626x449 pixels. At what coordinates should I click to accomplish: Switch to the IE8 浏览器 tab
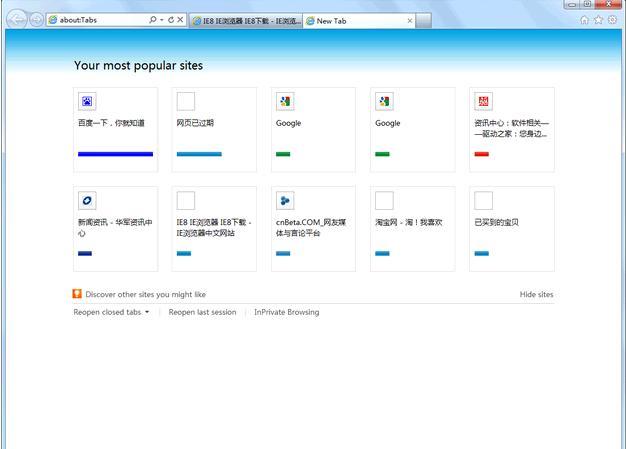tap(244, 20)
